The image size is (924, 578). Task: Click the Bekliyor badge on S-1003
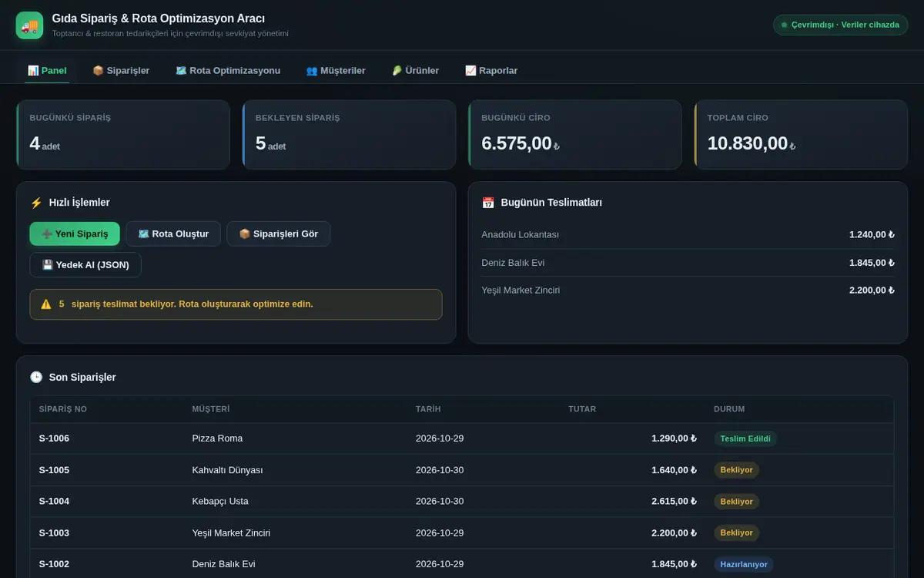737,533
